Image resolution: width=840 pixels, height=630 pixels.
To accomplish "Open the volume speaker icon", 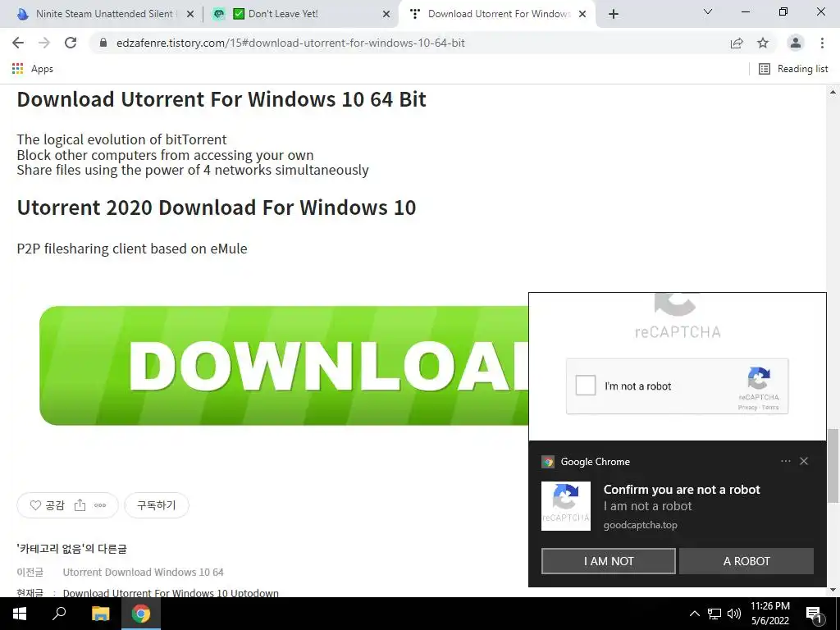I will (x=734, y=614).
